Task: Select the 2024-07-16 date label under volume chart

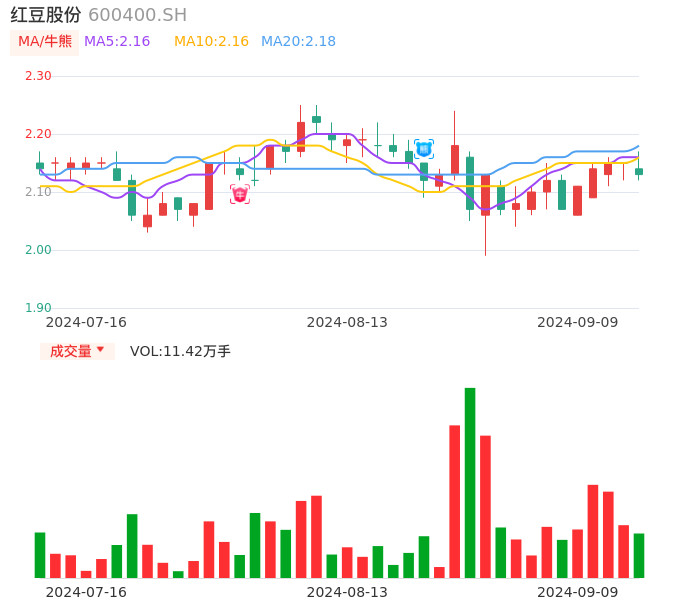Action: point(86,592)
